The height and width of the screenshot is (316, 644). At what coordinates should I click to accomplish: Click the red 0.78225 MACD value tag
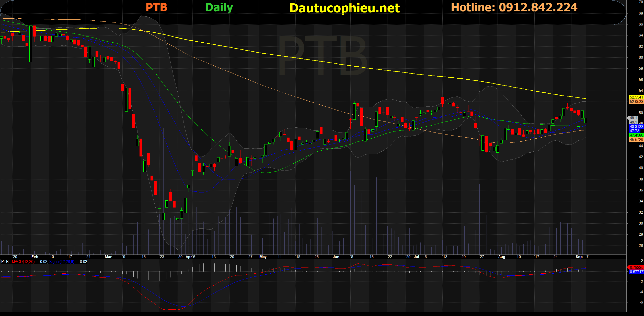[x=636, y=268]
